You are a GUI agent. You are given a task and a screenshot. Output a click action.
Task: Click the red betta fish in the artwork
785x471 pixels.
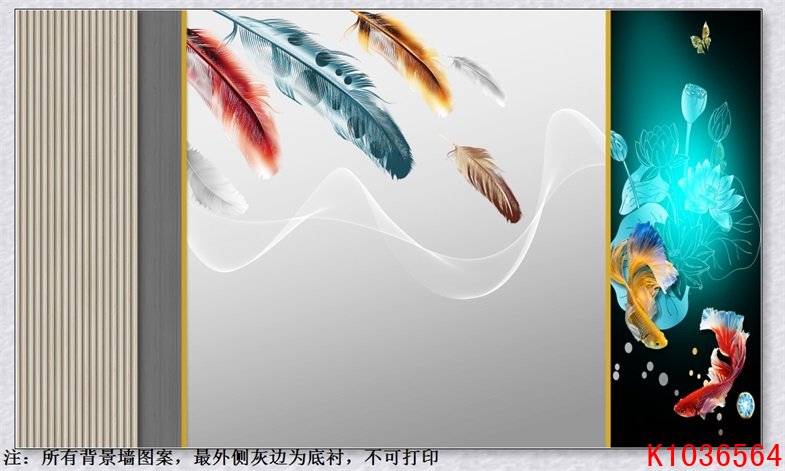click(712, 363)
